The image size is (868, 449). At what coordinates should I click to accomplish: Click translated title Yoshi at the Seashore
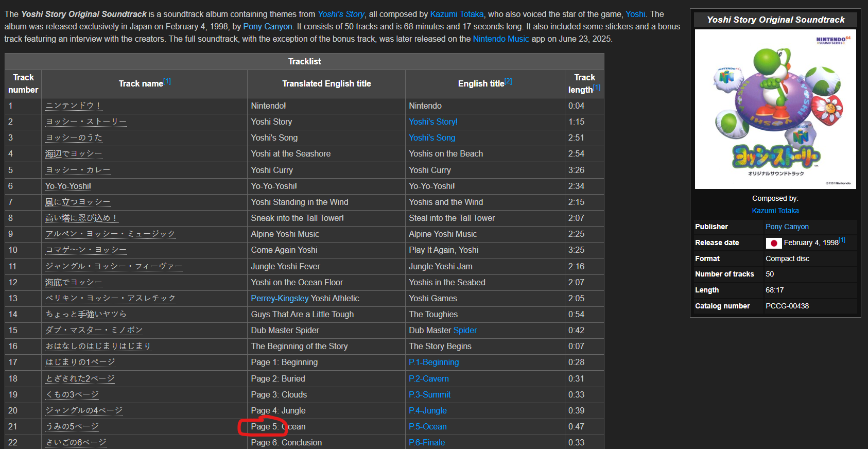pos(291,153)
